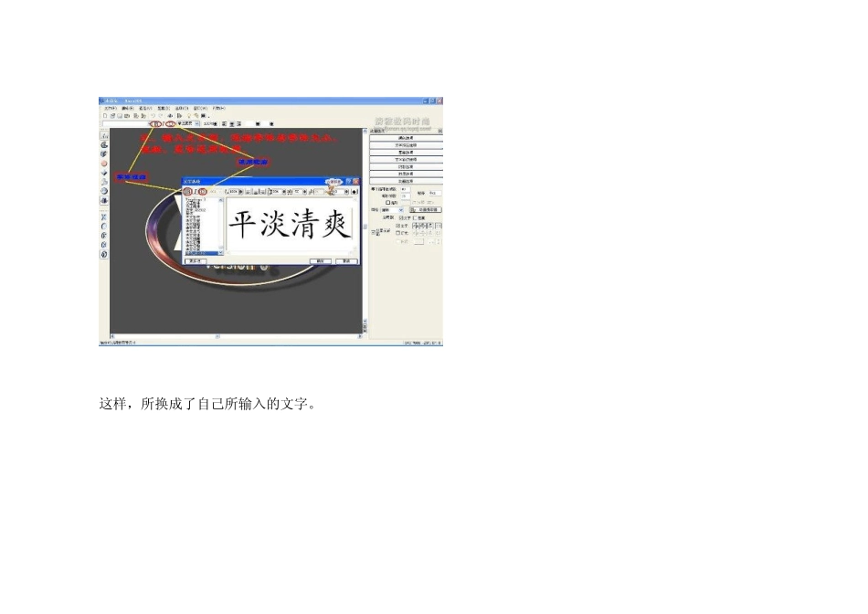Screen dimensions: 868x614
Task: Open the 窗口(W) Window menu
Action: click(200, 108)
